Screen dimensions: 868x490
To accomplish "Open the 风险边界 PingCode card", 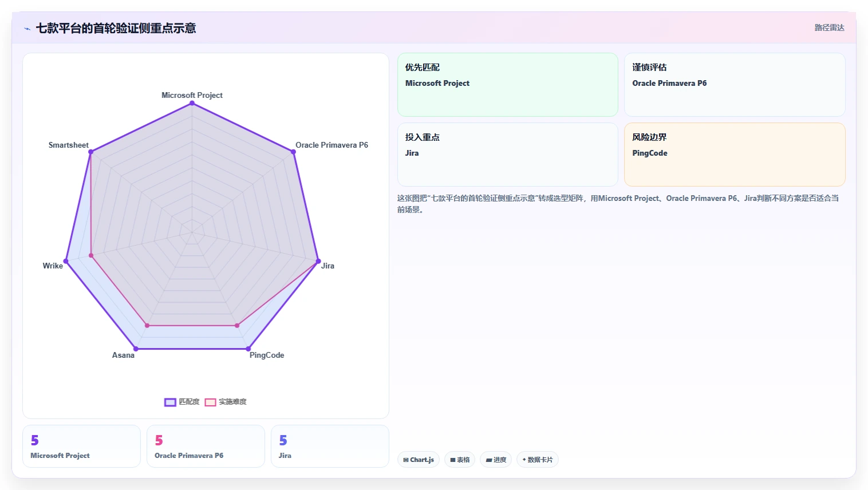I will (x=735, y=155).
